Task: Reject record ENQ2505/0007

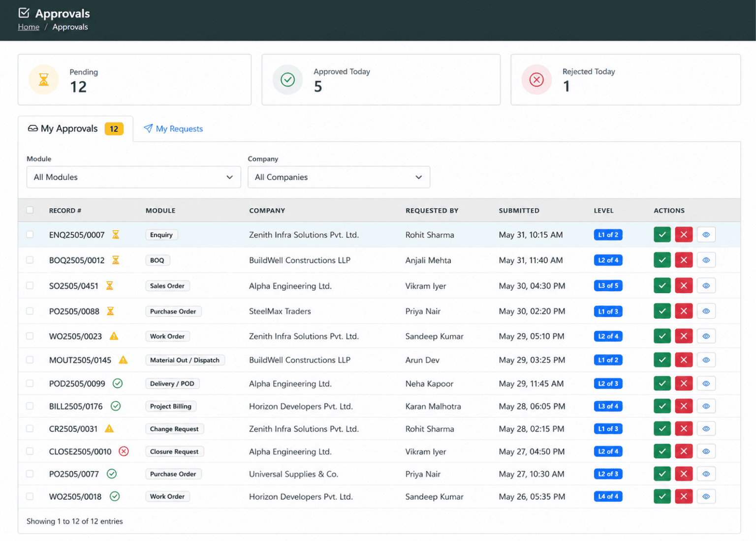Action: 684,235
